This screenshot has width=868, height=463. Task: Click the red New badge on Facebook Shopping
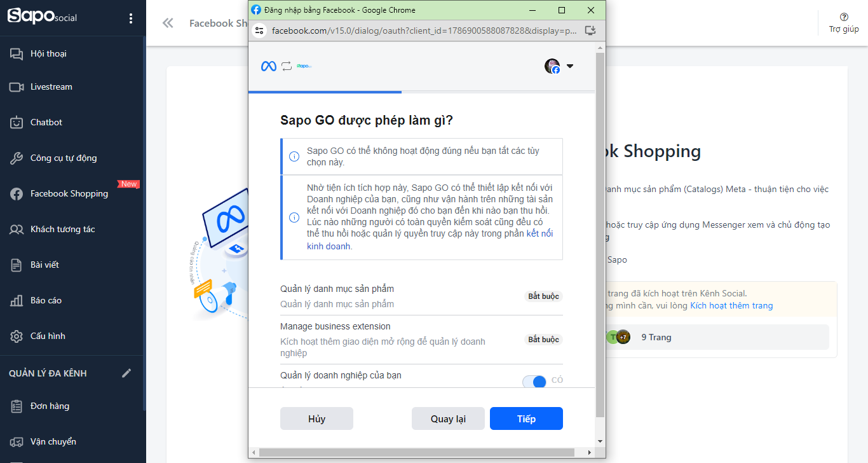[x=128, y=184]
